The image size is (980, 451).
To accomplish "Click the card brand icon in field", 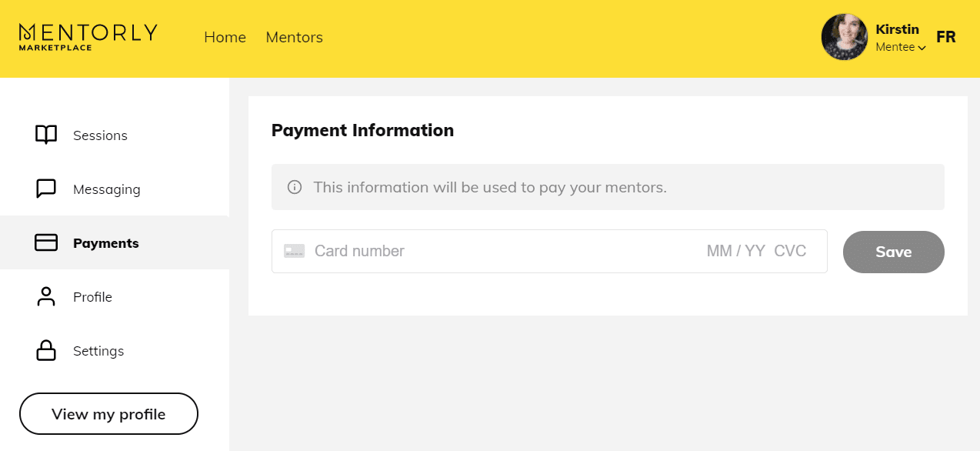I will point(295,251).
